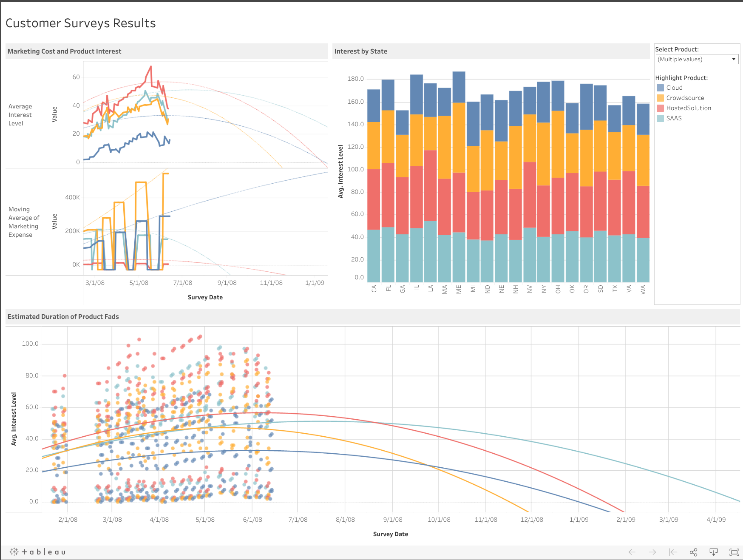Highlight the HostedSolution color swatch

(x=660, y=108)
